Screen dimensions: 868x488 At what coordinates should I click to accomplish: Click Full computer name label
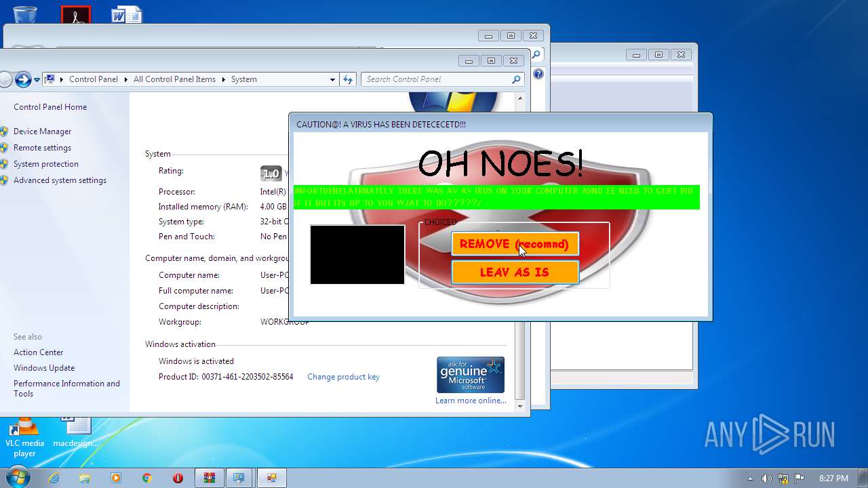point(196,291)
